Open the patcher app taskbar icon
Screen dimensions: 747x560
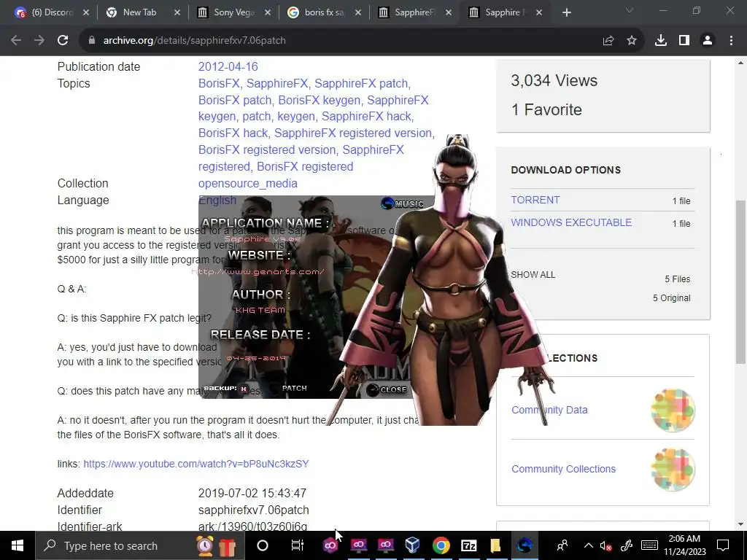click(524, 545)
